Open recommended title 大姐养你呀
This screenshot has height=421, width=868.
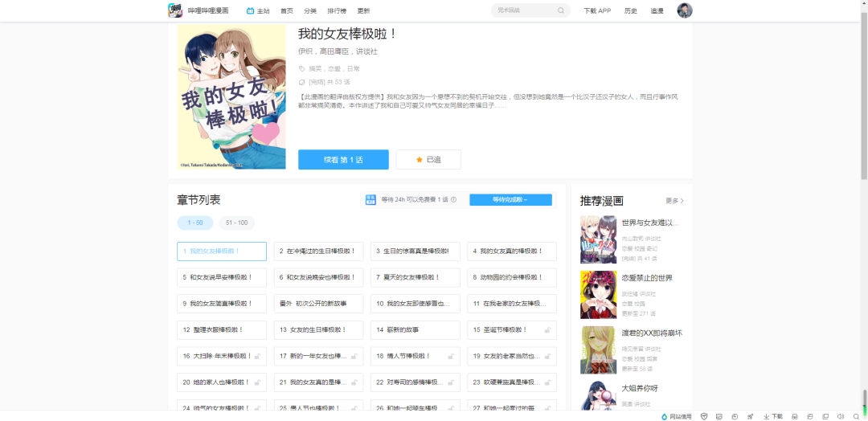click(640, 388)
